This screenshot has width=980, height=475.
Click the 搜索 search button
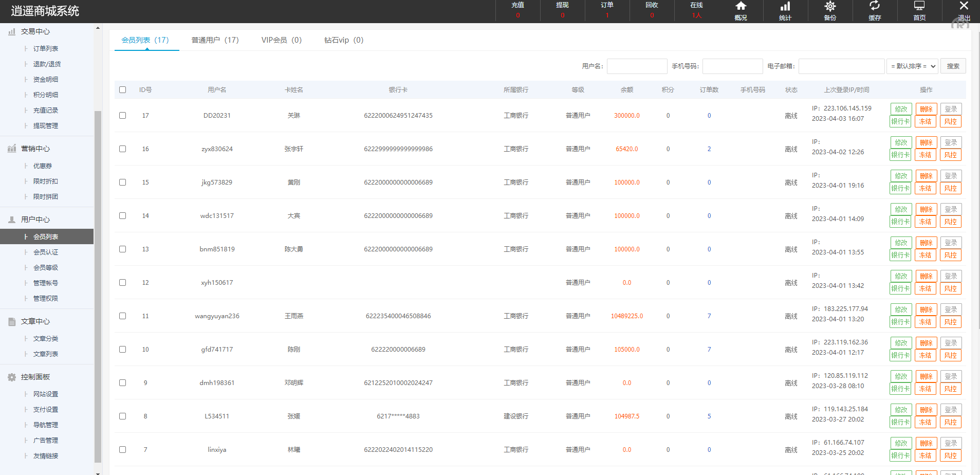(x=953, y=66)
